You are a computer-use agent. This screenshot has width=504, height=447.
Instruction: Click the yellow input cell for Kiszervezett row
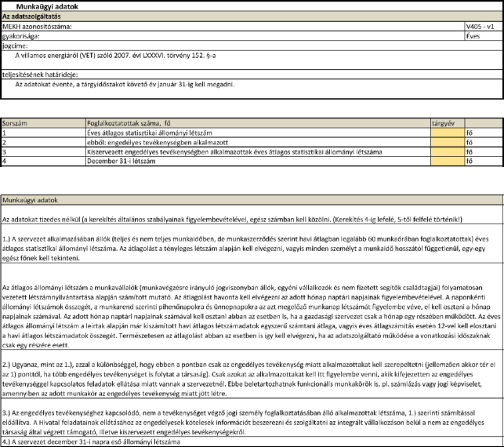(x=447, y=152)
